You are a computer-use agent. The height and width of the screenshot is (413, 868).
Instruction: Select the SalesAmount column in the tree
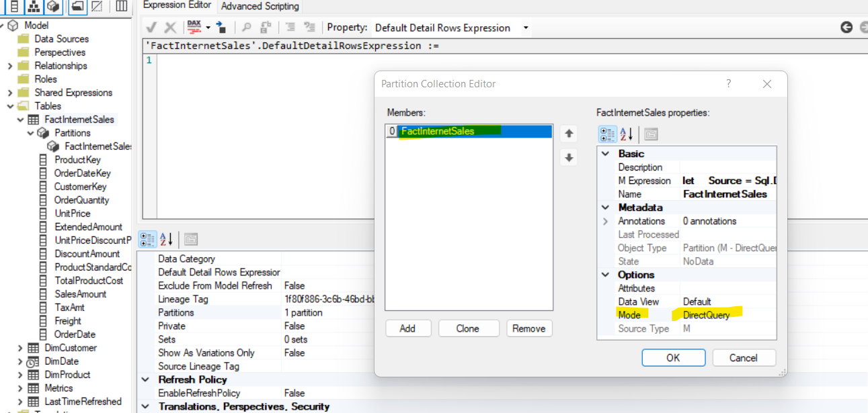pos(80,294)
